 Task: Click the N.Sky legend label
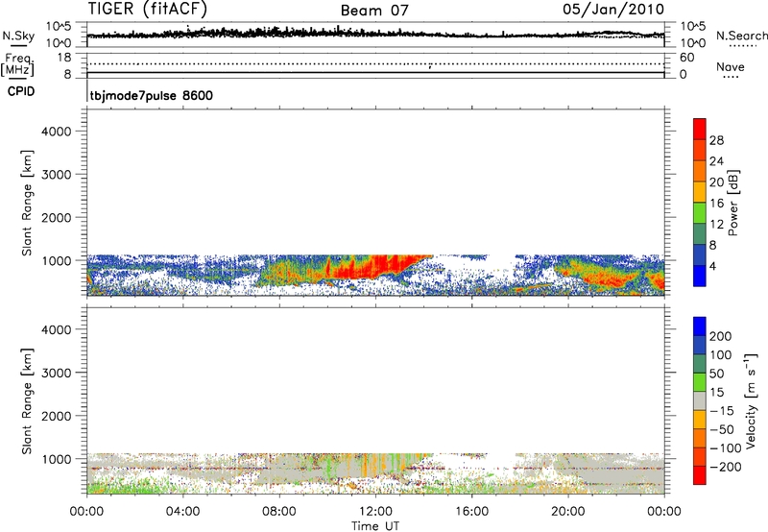click(18, 36)
